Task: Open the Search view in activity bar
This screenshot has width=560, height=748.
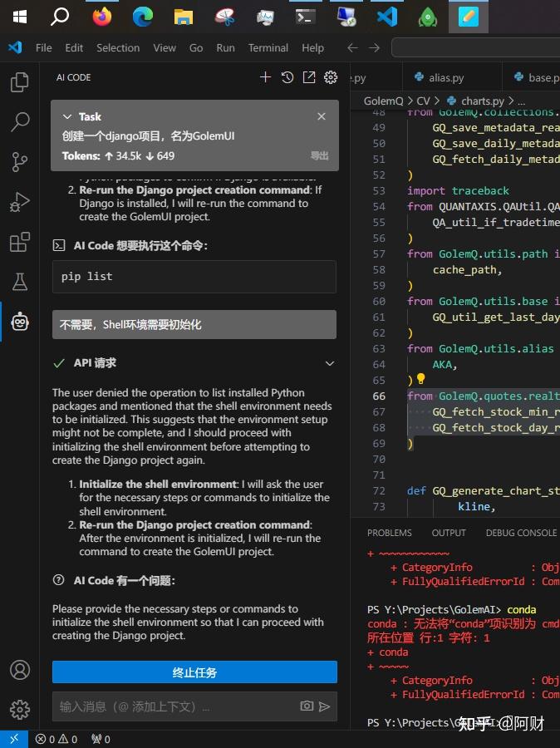Action: (x=20, y=122)
